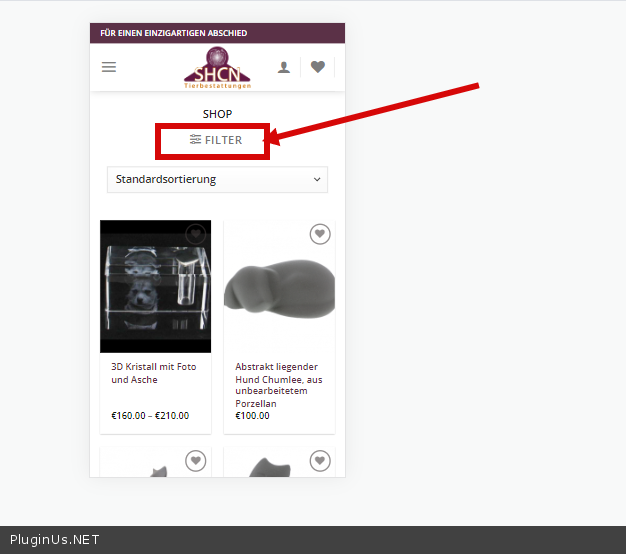626x554 pixels.
Task: Toggle wishlist heart on Hund Chumlee product
Action: click(x=320, y=234)
